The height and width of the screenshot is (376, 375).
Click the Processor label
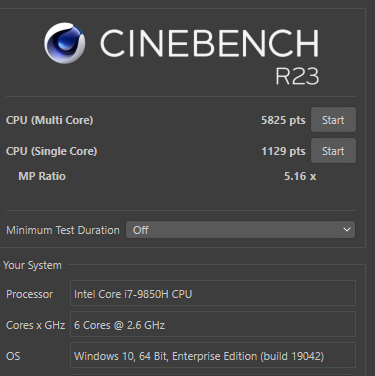29,294
